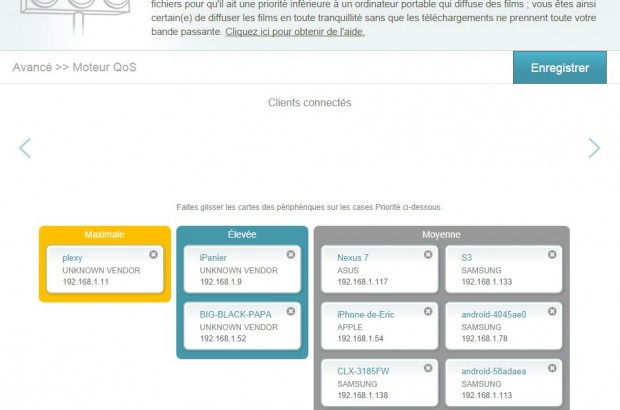620x410 pixels.
Task: Close the S3 Samsung device card
Action: tap(551, 255)
